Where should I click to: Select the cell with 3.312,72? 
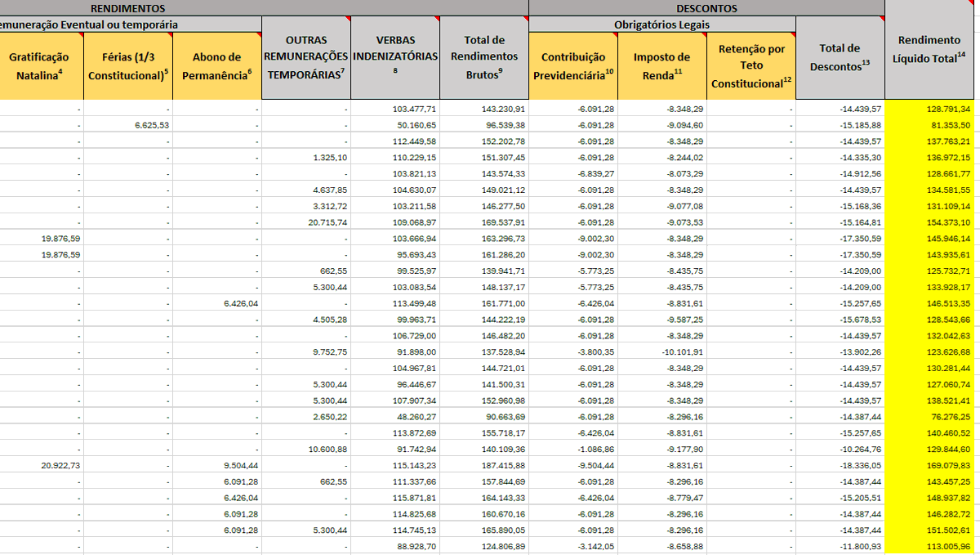[x=306, y=206]
